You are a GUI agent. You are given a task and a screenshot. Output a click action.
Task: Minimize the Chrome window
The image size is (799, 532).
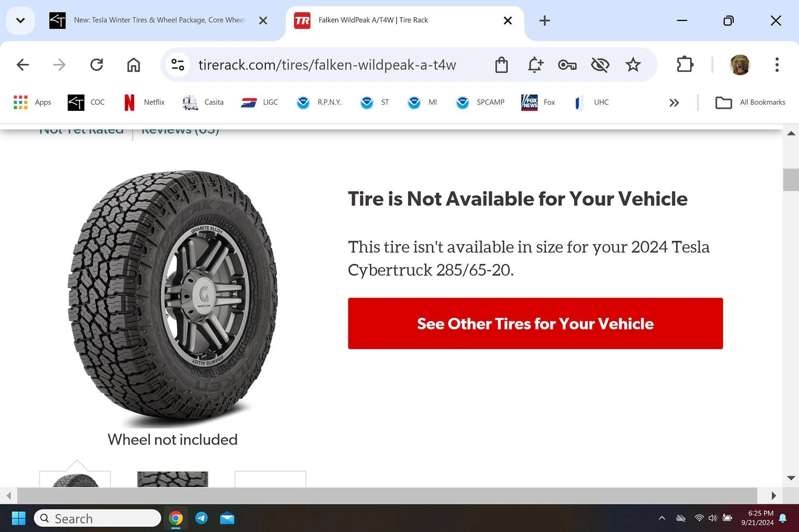tap(682, 21)
